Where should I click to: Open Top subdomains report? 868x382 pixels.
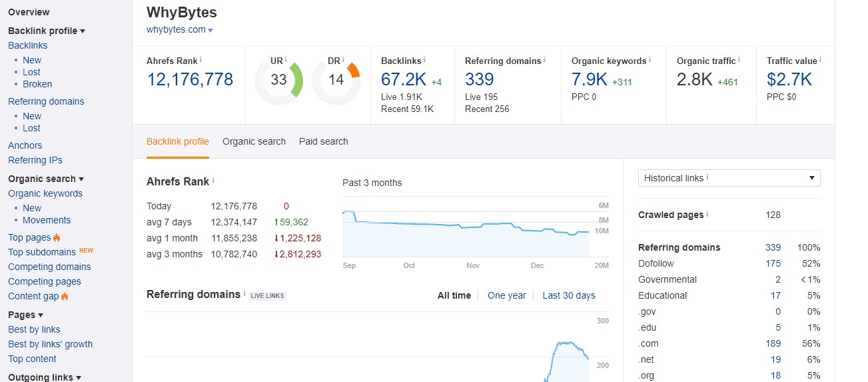42,252
